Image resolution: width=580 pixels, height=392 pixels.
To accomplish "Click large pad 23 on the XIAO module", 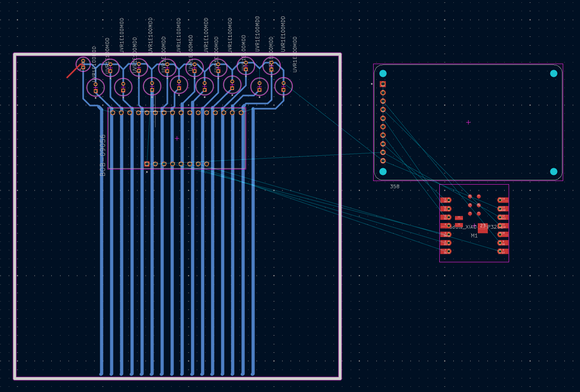I will coord(483,228).
